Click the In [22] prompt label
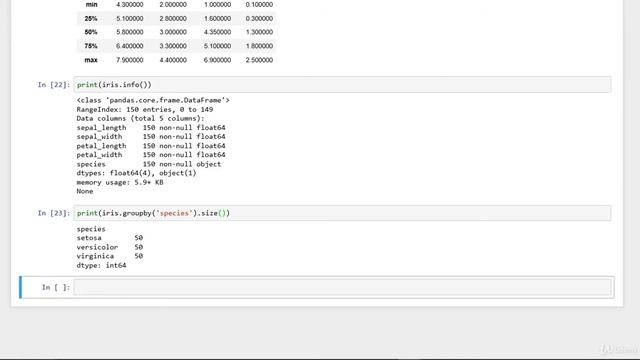640x360 pixels. tap(53, 84)
